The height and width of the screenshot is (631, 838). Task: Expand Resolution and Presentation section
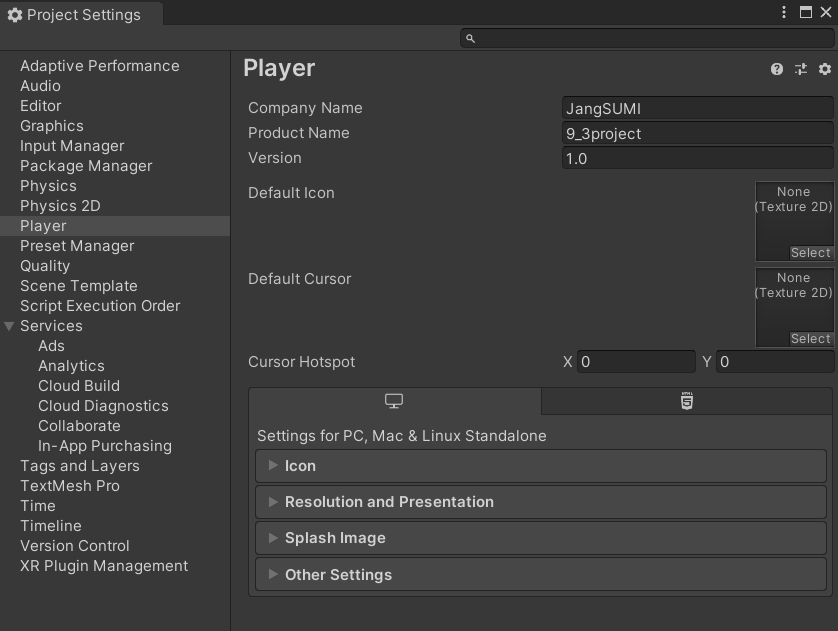[541, 502]
